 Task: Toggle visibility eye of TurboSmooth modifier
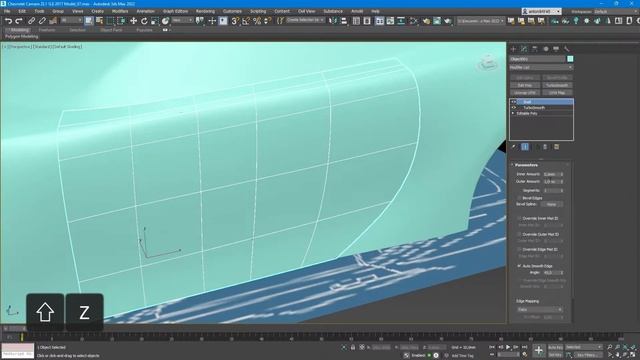514,108
